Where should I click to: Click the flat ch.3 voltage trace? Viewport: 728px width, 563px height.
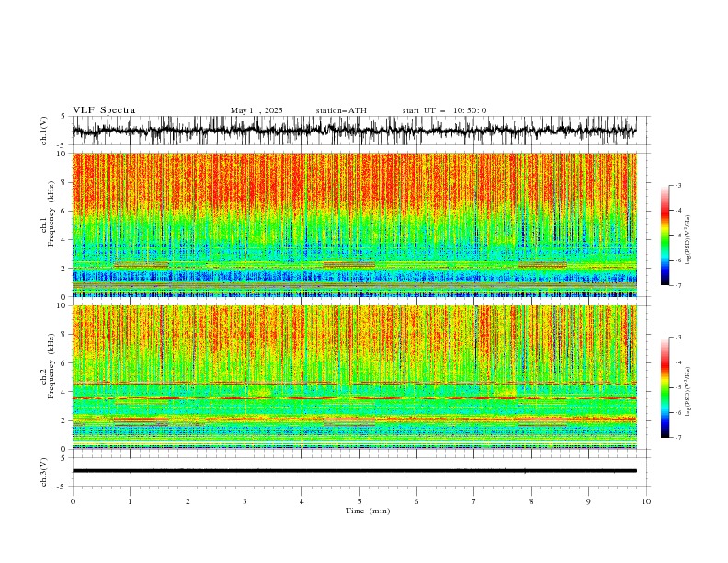(x=354, y=471)
